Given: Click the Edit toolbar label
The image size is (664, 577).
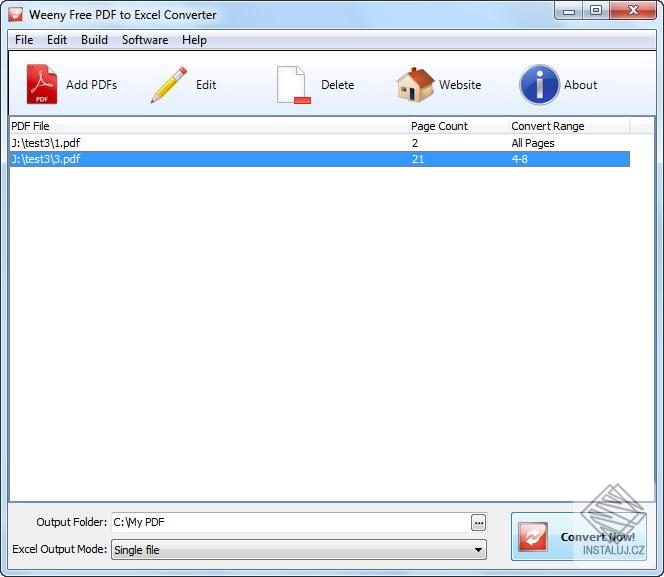Looking at the screenshot, I should [206, 85].
